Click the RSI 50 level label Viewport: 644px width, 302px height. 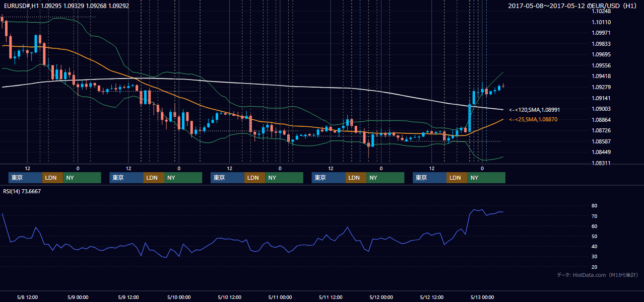click(x=595, y=236)
